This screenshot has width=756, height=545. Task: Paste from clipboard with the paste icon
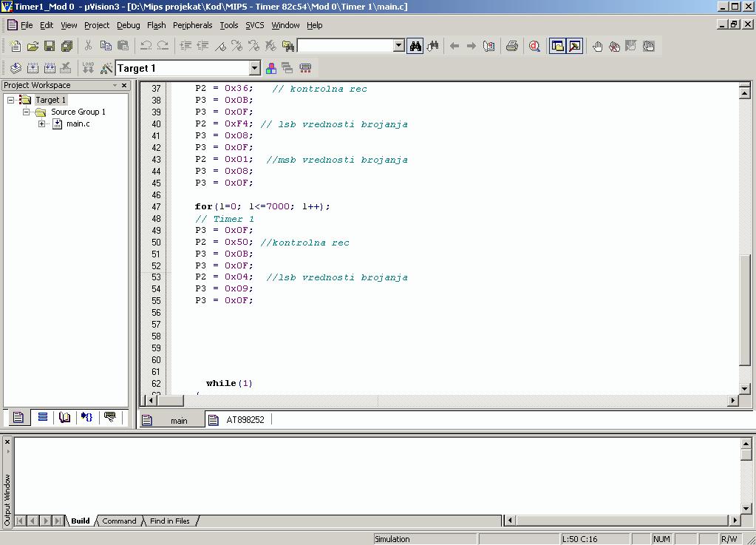tap(123, 46)
